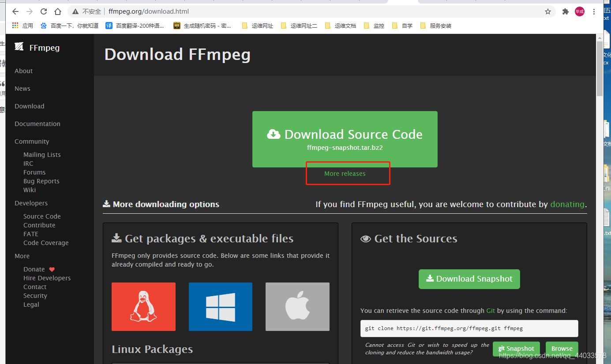This screenshot has height=364, width=611.
Task: Select Download in the sidebar
Action: (x=29, y=106)
